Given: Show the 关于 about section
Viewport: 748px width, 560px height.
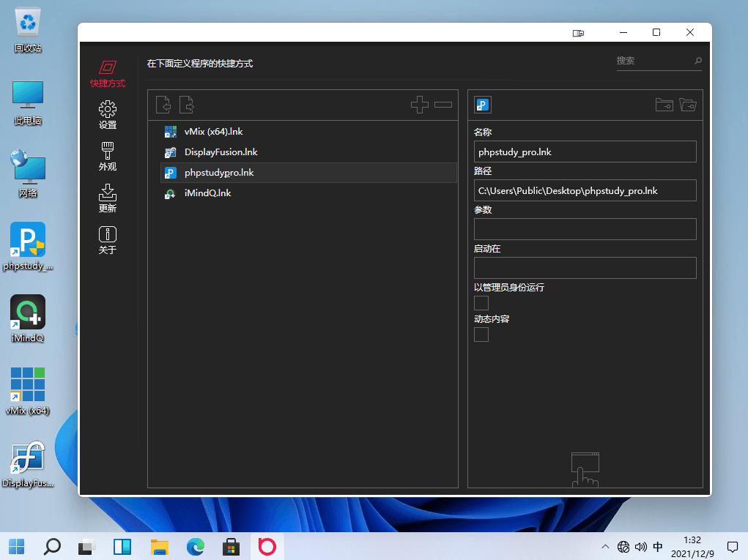Looking at the screenshot, I should 108,239.
